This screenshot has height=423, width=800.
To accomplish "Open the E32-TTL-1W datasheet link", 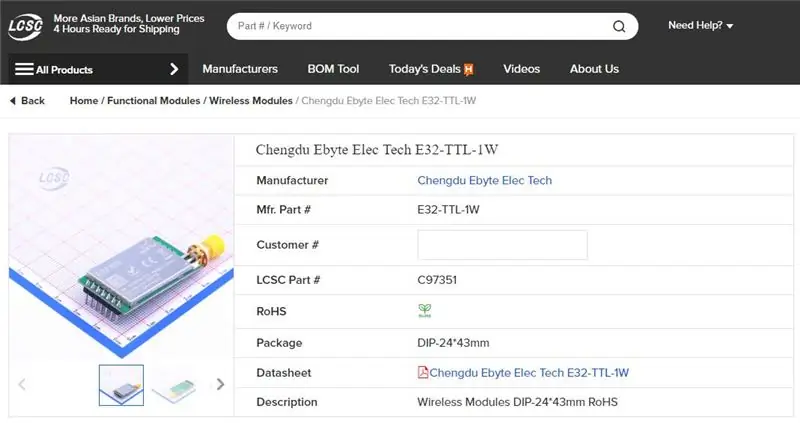I will tap(529, 373).
